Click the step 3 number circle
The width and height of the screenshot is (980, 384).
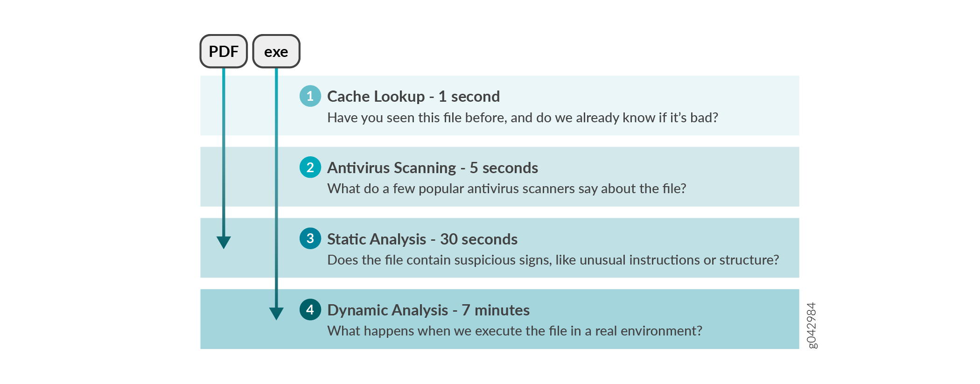310,238
